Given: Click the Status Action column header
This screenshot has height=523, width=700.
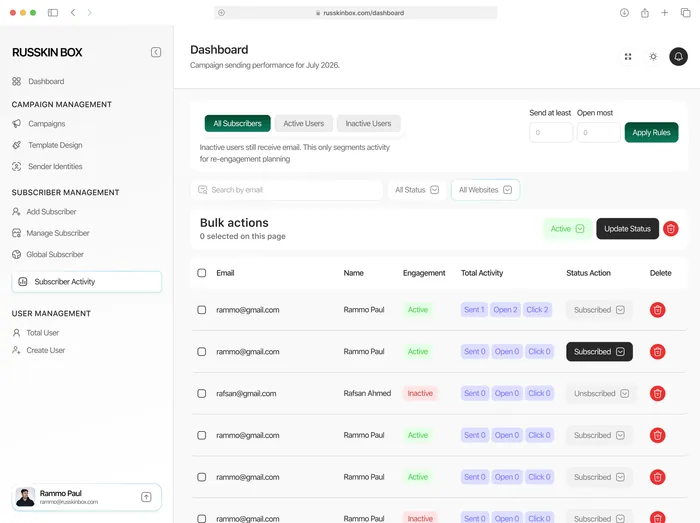Looking at the screenshot, I should [588, 273].
